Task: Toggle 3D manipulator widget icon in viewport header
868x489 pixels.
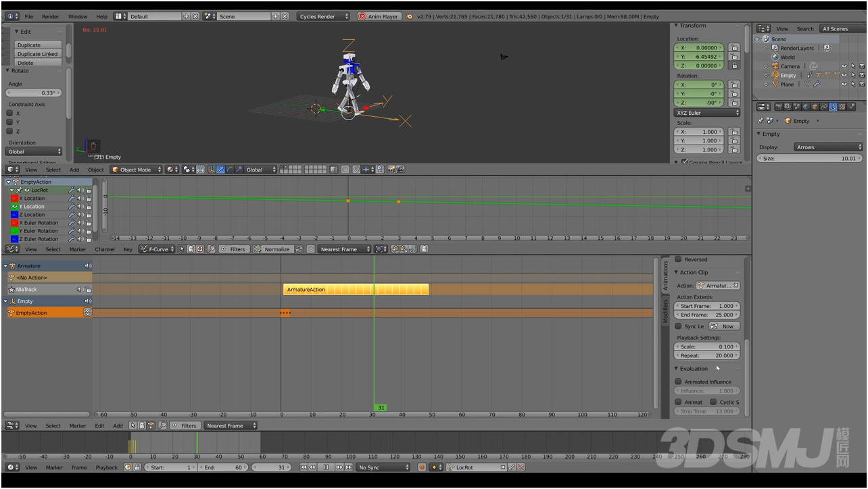Action: pos(212,170)
